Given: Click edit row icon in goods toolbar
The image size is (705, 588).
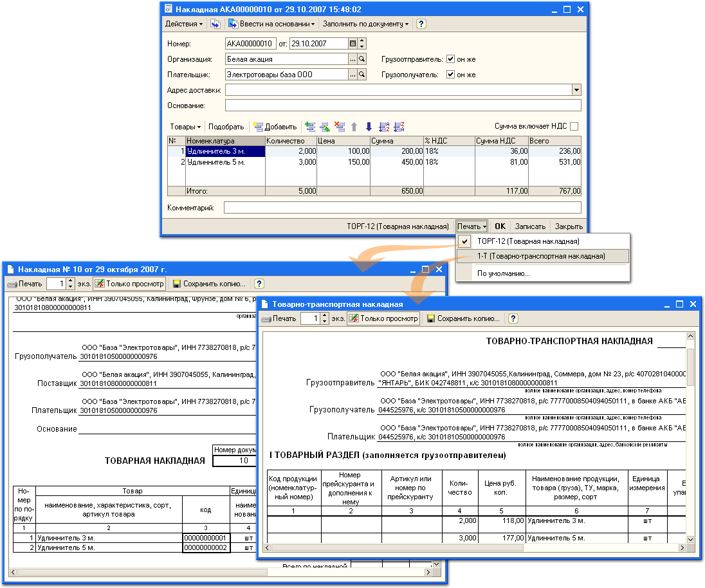Looking at the screenshot, I should (325, 127).
